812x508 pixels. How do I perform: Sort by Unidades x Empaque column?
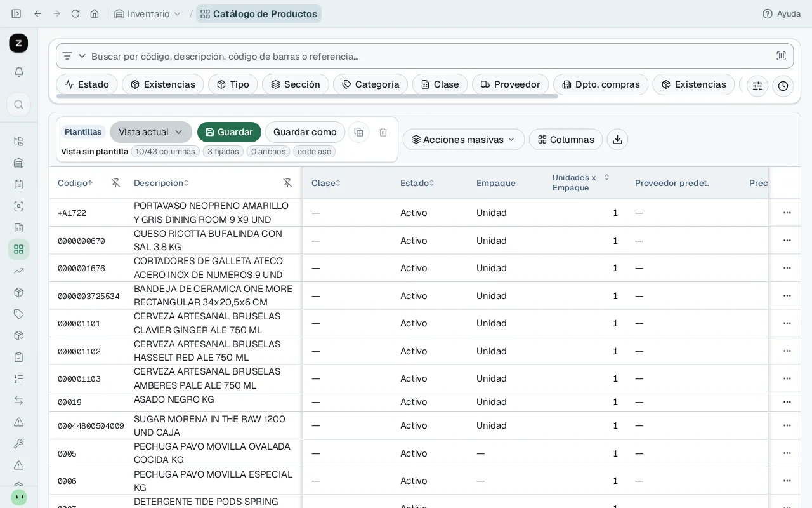[580, 182]
